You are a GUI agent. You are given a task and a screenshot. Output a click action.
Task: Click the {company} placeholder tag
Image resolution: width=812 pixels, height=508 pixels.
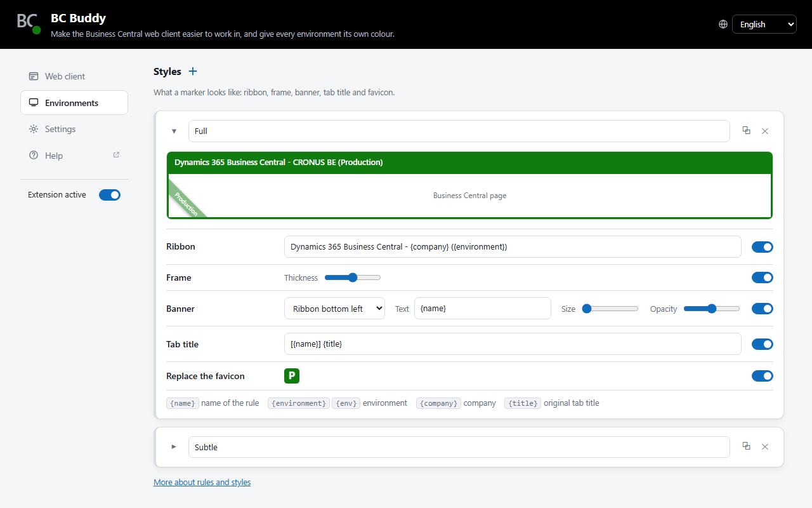click(x=438, y=403)
